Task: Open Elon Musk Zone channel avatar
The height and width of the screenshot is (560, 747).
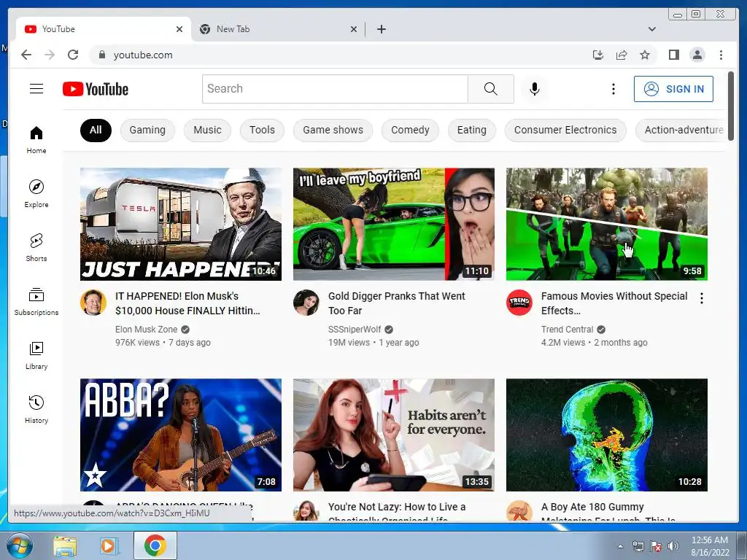Action: pyautogui.click(x=93, y=303)
